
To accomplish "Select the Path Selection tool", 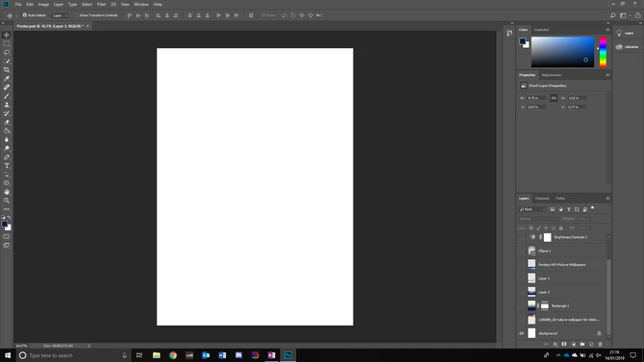I will (x=7, y=175).
